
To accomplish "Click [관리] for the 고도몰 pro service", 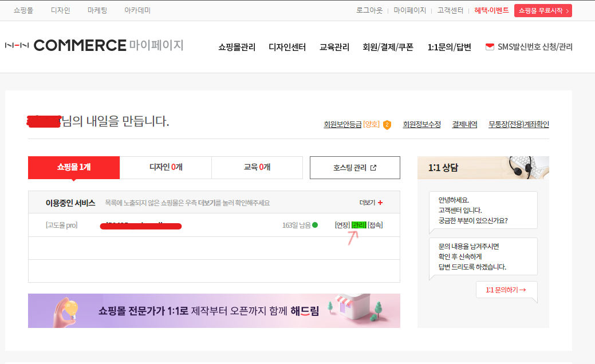I will [x=359, y=225].
